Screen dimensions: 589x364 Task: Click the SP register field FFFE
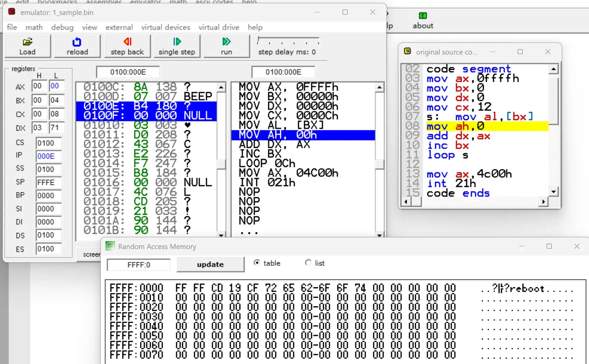tap(48, 183)
